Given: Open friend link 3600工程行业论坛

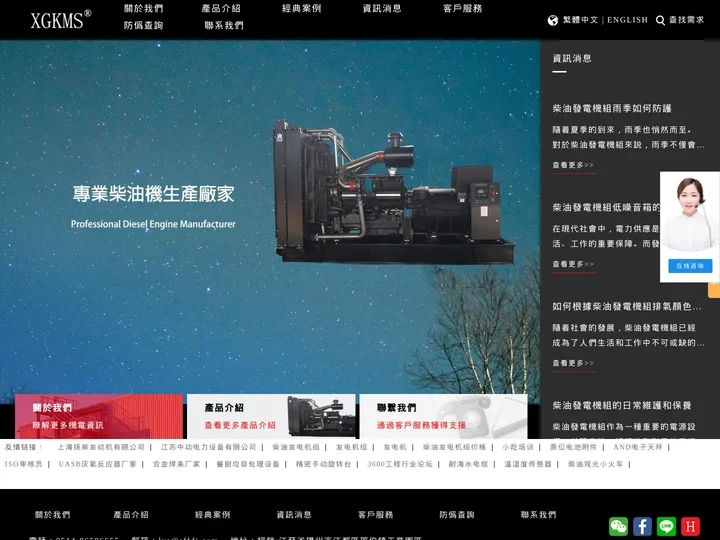Looking at the screenshot, I should tap(400, 464).
